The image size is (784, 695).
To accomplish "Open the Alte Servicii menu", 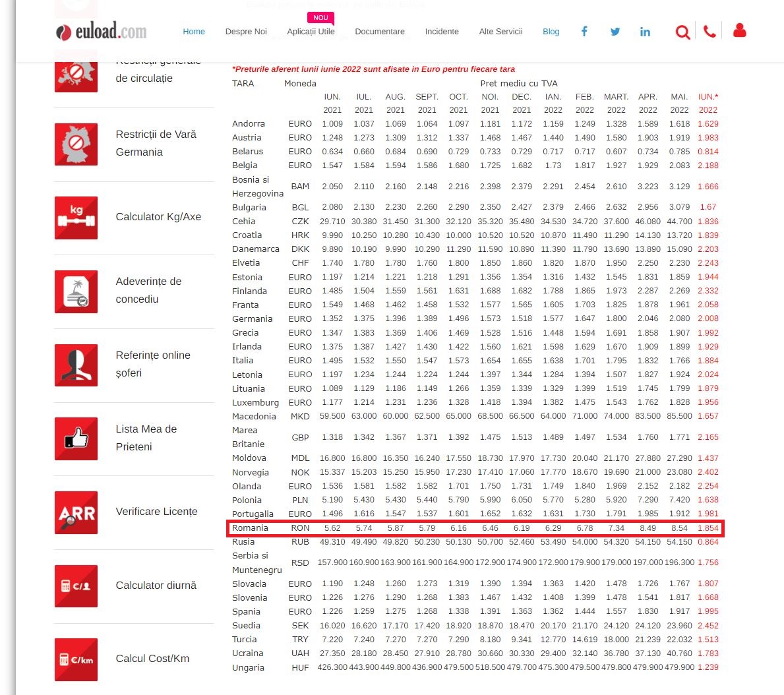I will (x=500, y=32).
